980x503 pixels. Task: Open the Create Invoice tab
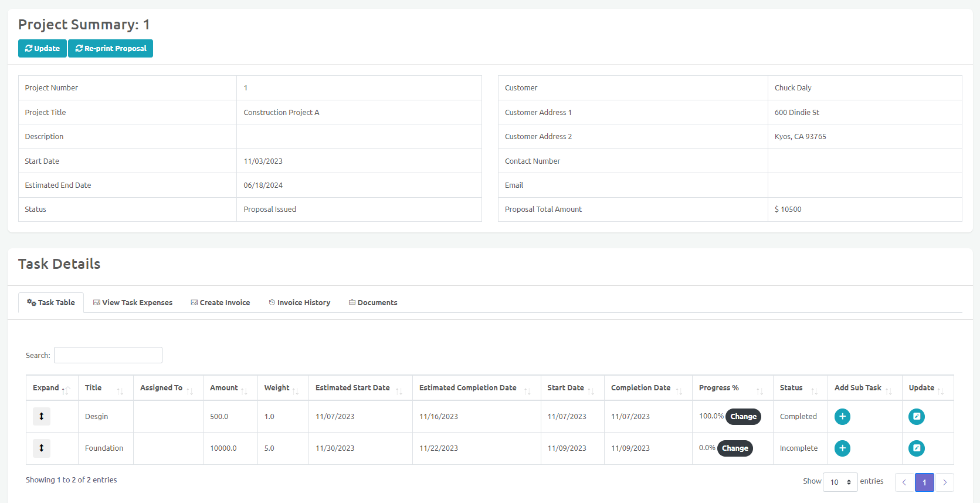point(221,302)
